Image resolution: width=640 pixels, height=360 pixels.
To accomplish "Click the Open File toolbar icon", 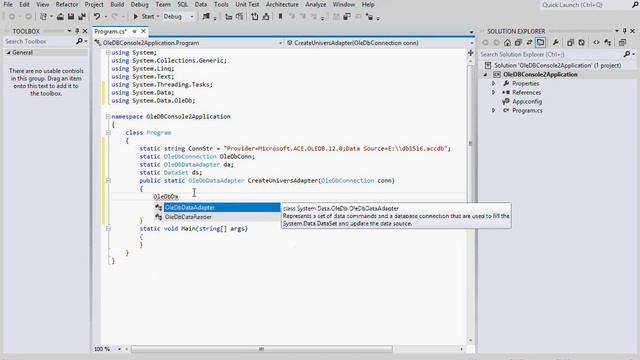I will tap(60, 17).
